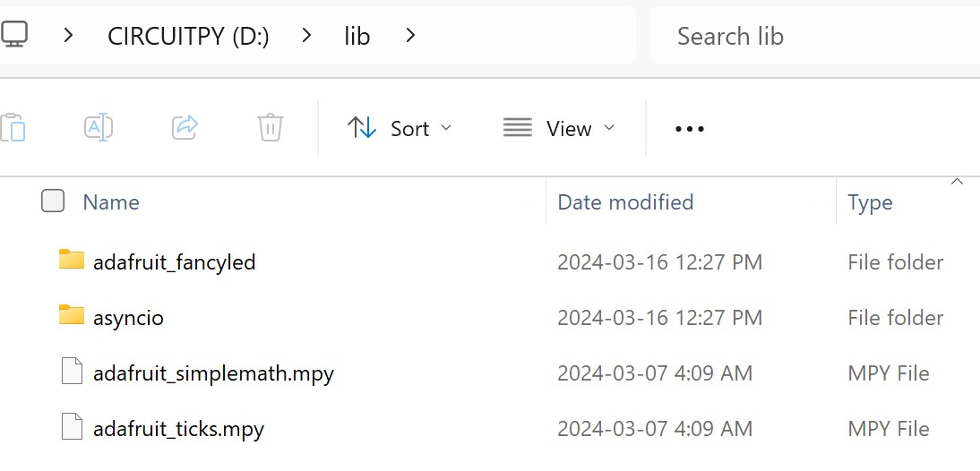The width and height of the screenshot is (980, 471).
Task: Open the Sort dropdown menu
Action: 400,128
